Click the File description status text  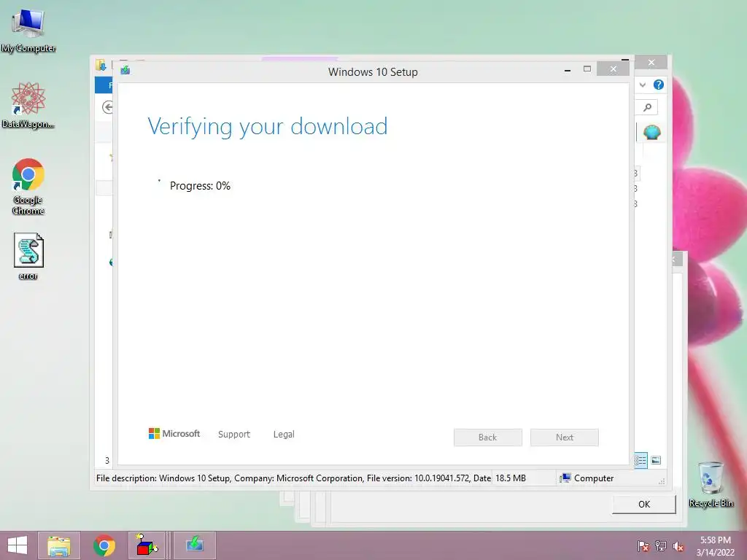click(x=293, y=478)
